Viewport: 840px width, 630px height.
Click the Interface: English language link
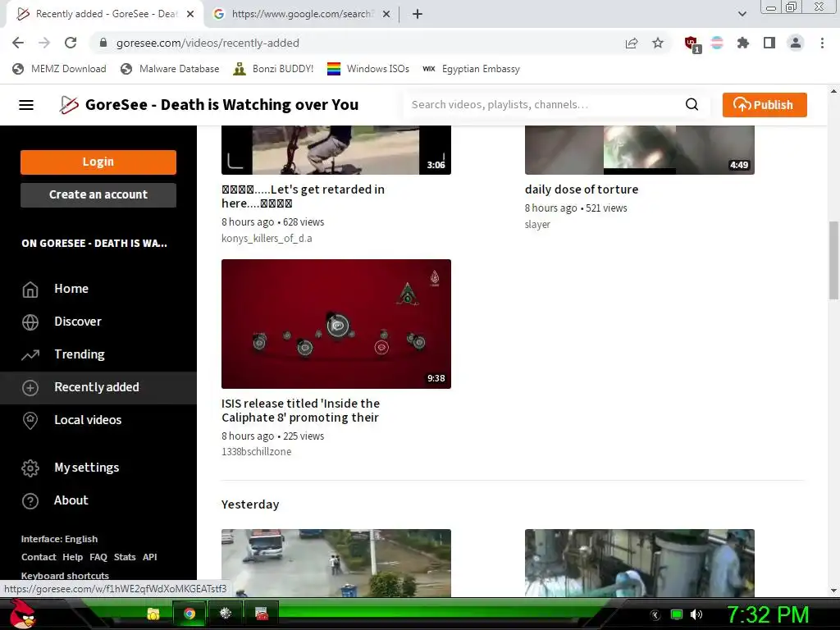click(x=59, y=539)
